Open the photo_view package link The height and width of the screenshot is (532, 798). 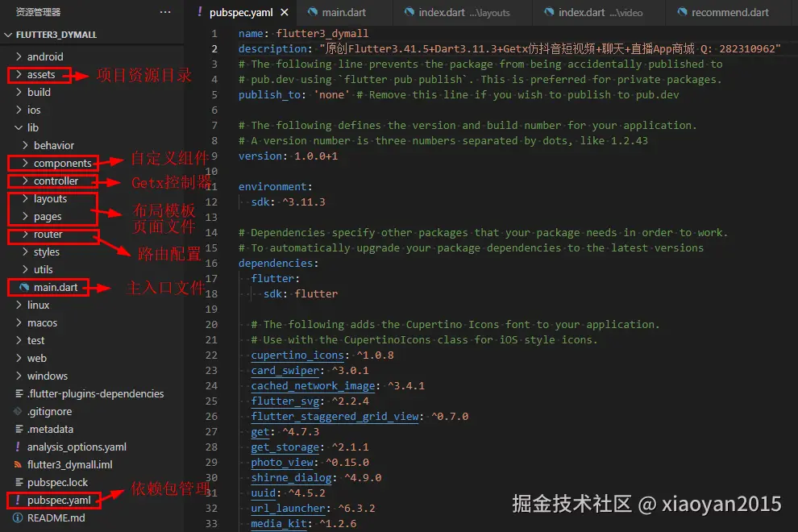[282, 462]
